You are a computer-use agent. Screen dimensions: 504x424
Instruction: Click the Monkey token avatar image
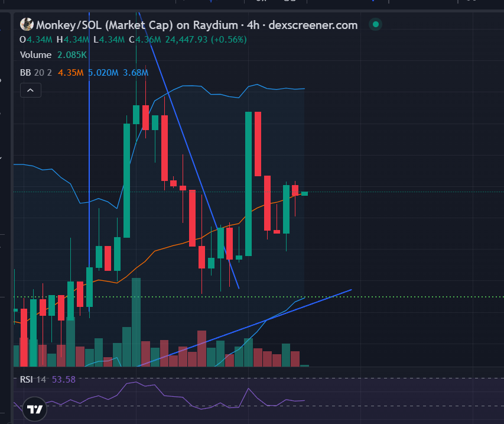pyautogui.click(x=27, y=25)
